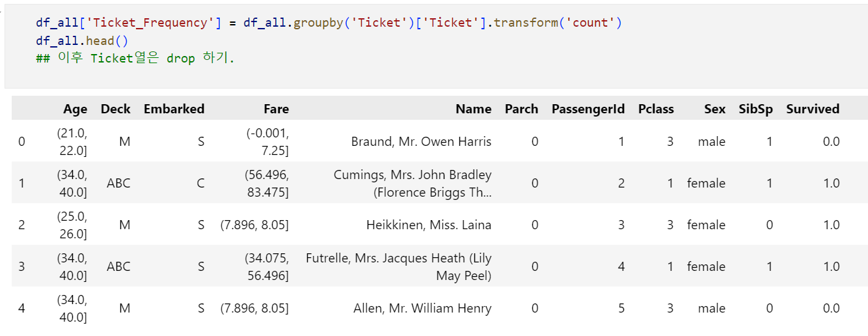This screenshot has width=868, height=336.
Task: Select the SibSp column header
Action: pyautogui.click(x=756, y=109)
